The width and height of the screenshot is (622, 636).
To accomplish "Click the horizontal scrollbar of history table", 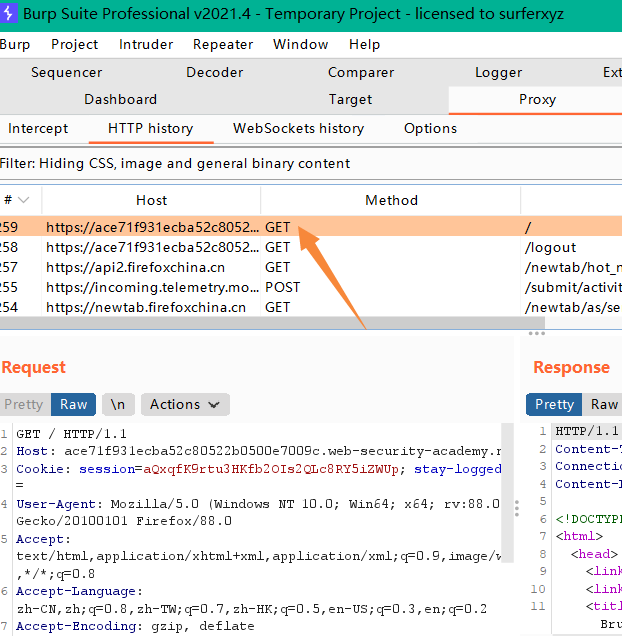I will (272, 323).
